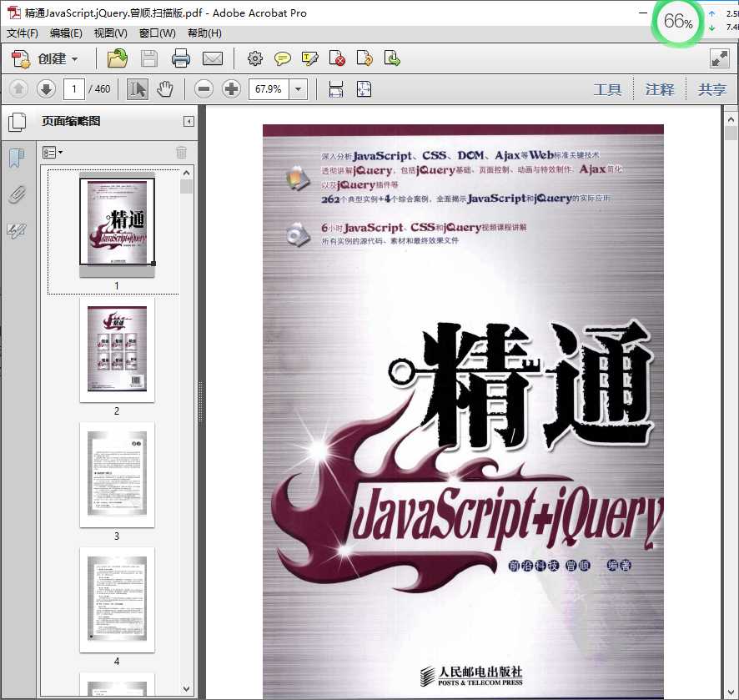
Task: Open the 窗口(W) menu
Action: pyautogui.click(x=158, y=33)
